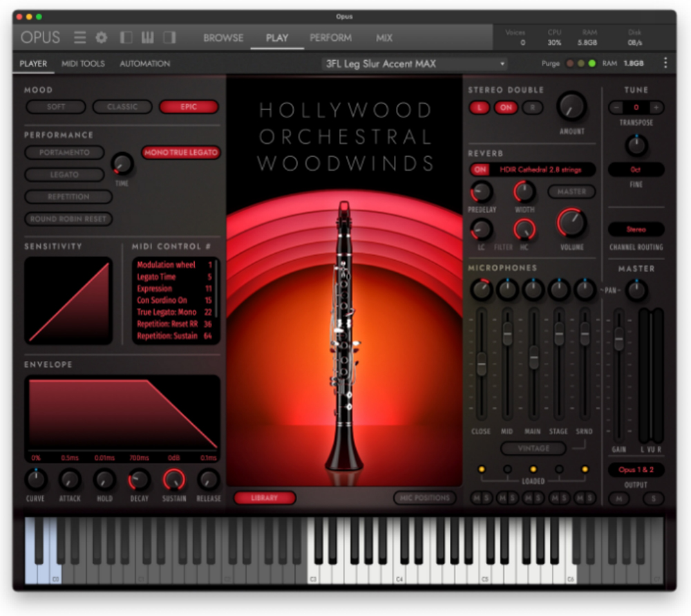Click the green Purge indicator dot
The height and width of the screenshot is (616, 691).
coord(592,64)
